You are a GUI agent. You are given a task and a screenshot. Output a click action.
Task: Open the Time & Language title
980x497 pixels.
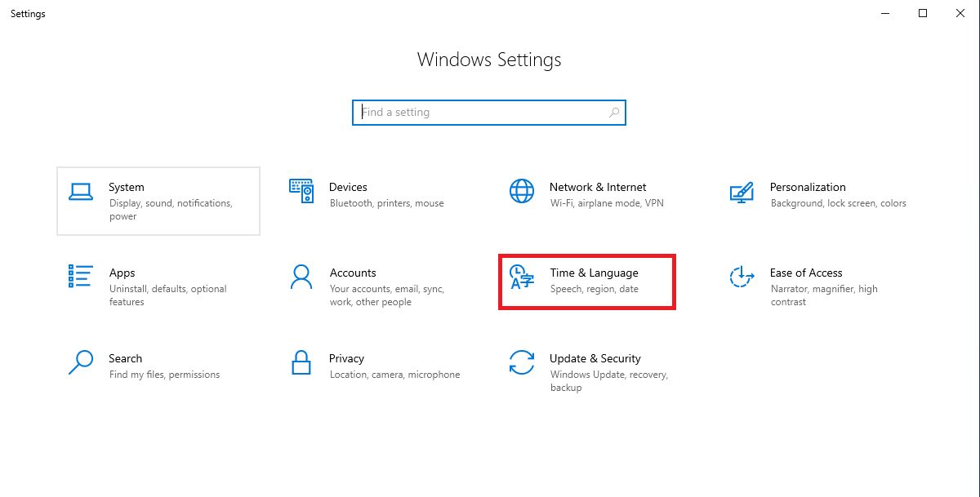pyautogui.click(x=594, y=273)
